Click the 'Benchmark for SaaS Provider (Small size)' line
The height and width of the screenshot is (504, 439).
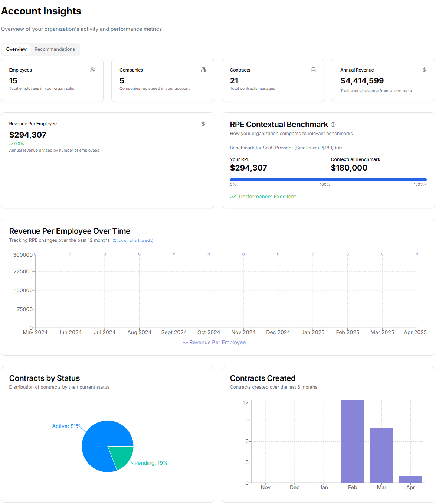[x=286, y=148]
